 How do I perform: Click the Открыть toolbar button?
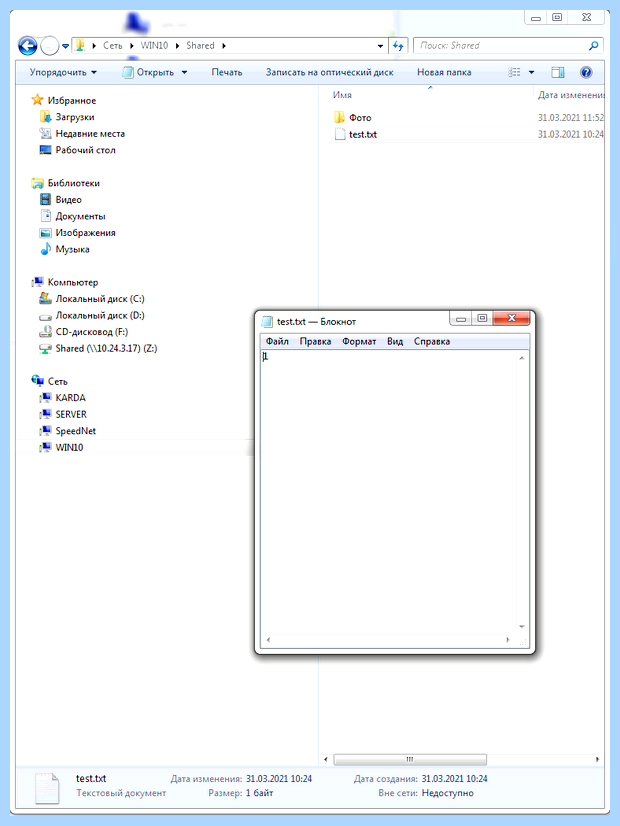(x=149, y=72)
